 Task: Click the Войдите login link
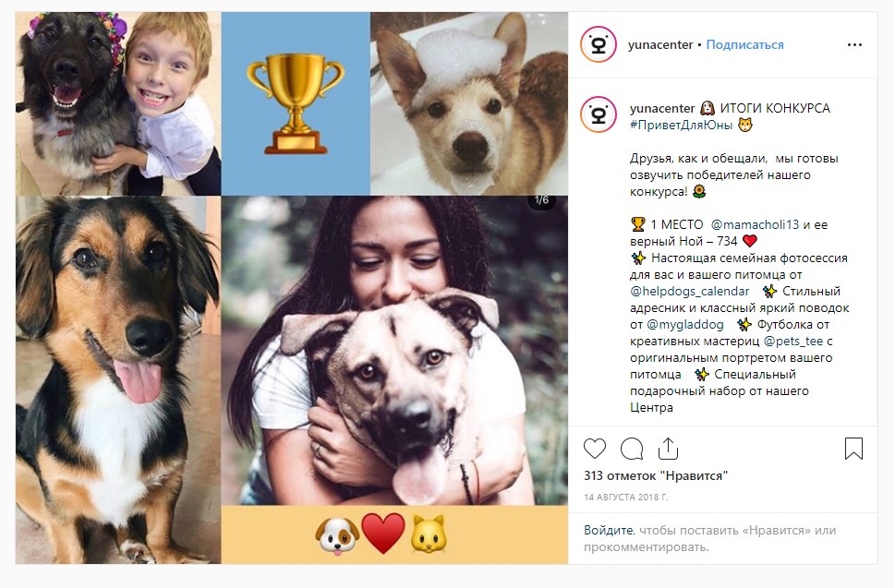(608, 531)
